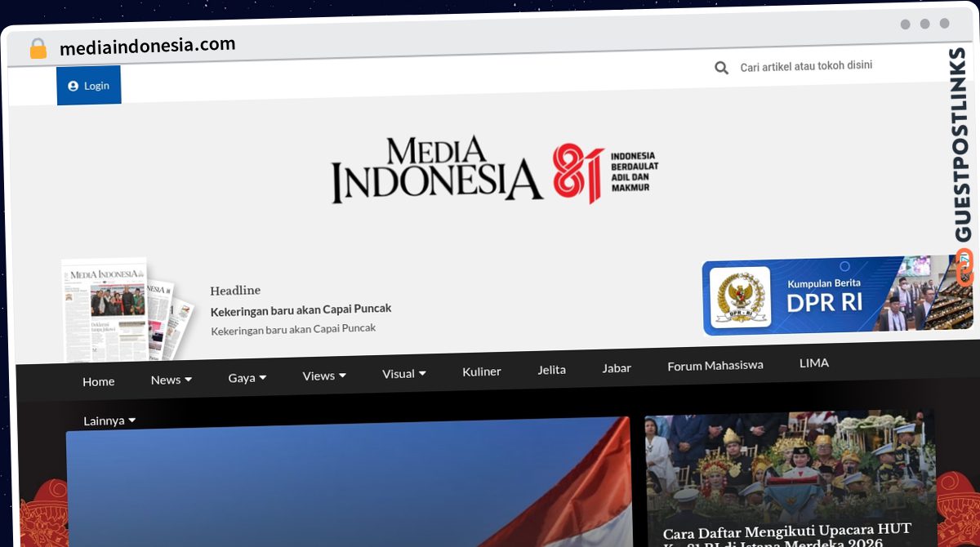This screenshot has height=547, width=980.
Task: Click the search magnifier icon
Action: [722, 68]
